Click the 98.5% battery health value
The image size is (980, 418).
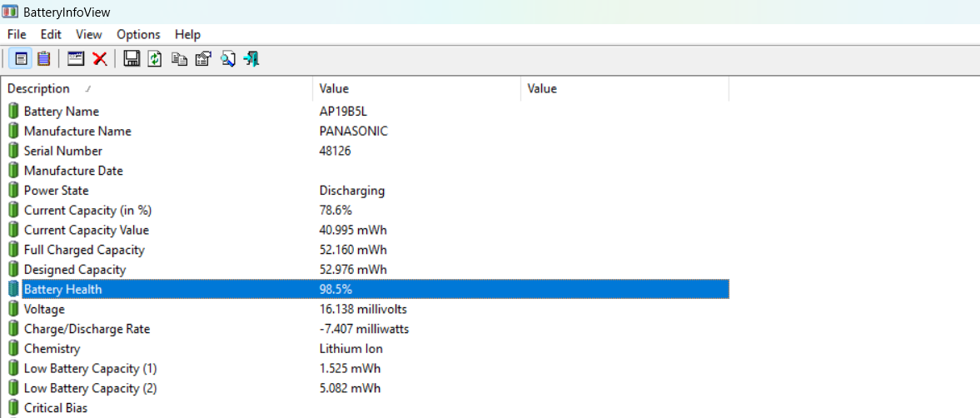coord(336,289)
